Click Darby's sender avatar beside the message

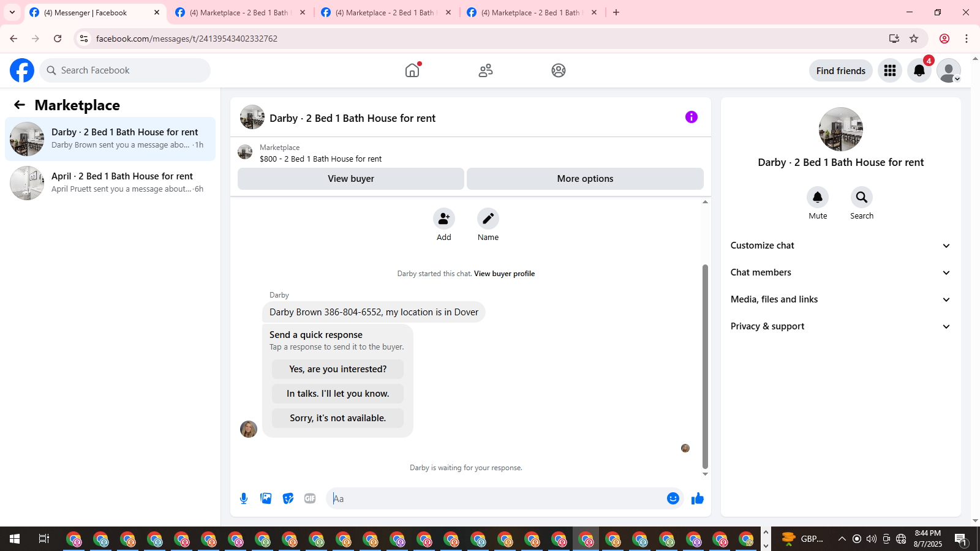coord(249,429)
